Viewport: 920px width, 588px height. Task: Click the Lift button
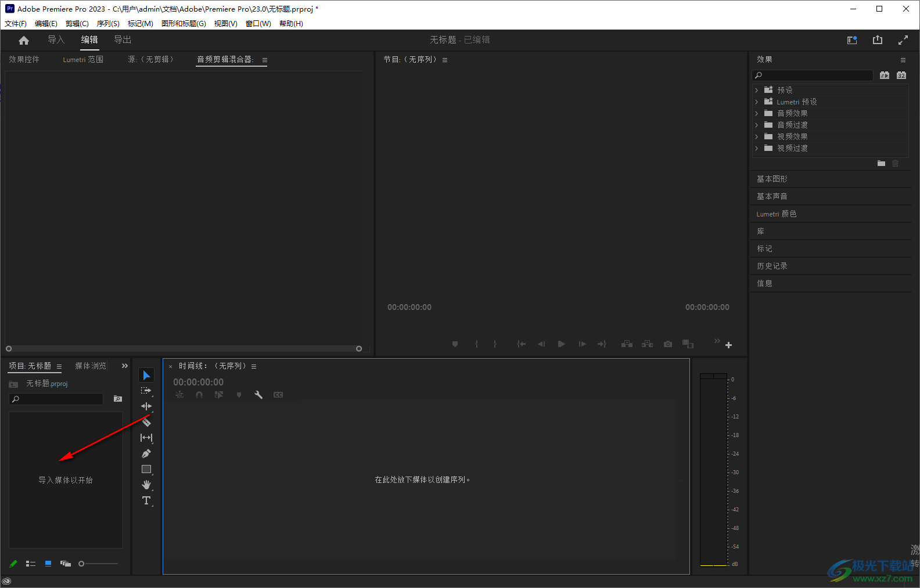(x=627, y=344)
